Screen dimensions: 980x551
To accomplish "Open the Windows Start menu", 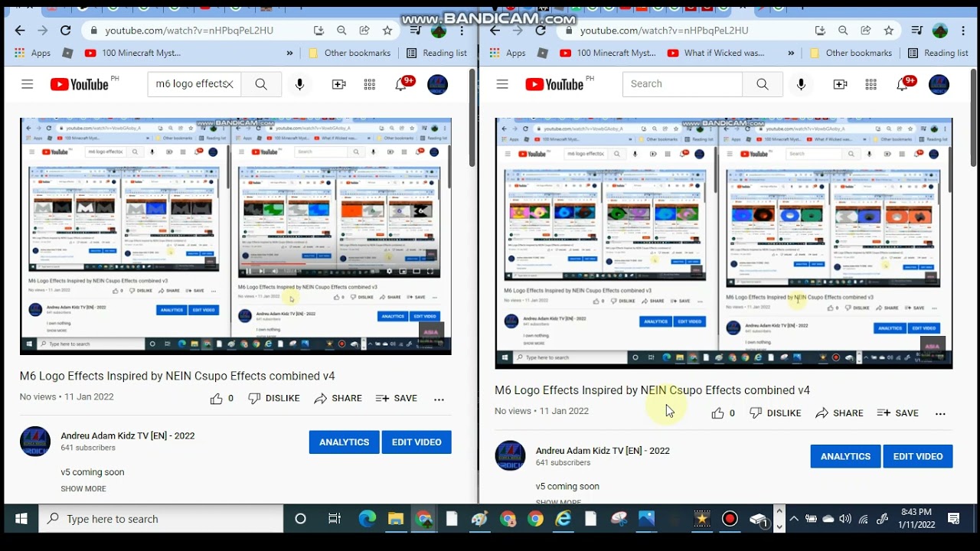I will coord(21,519).
